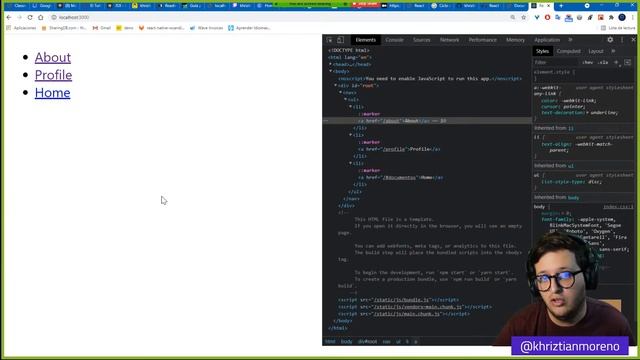640x360 pixels.
Task: Collapse the body element node
Action: (331, 71)
